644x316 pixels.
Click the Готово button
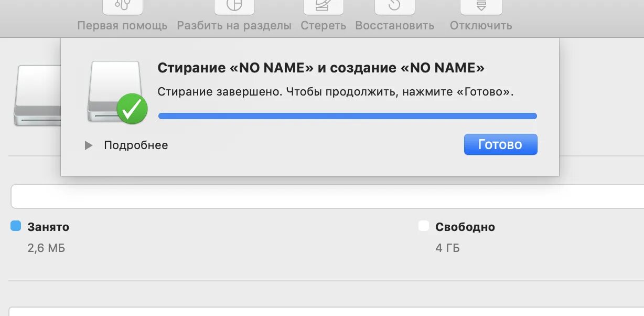click(x=500, y=144)
